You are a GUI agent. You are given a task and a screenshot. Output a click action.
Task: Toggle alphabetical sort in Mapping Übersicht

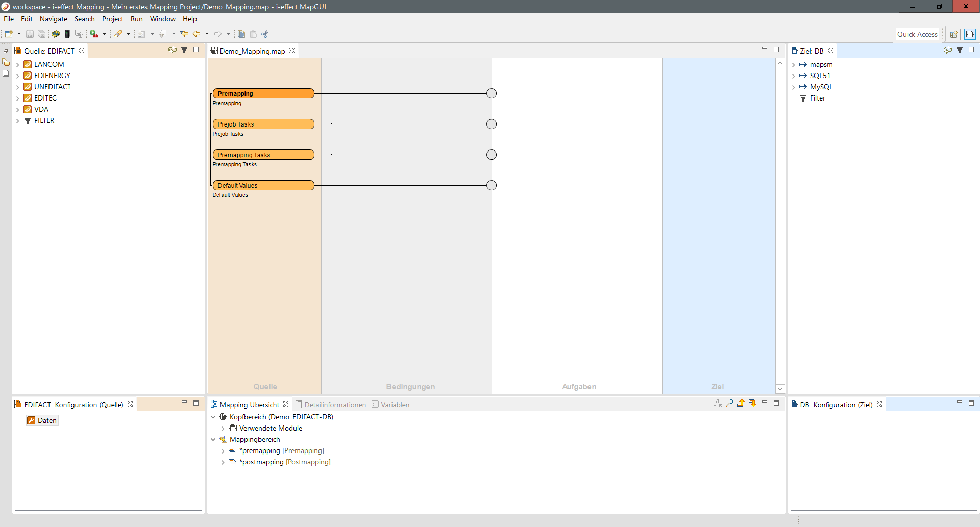pyautogui.click(x=718, y=404)
